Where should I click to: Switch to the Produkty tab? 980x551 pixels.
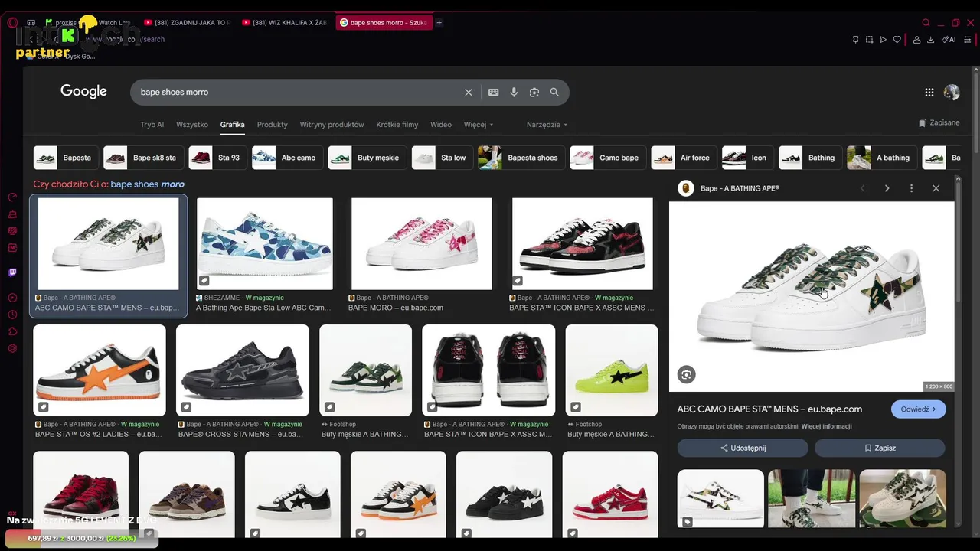[x=273, y=125]
